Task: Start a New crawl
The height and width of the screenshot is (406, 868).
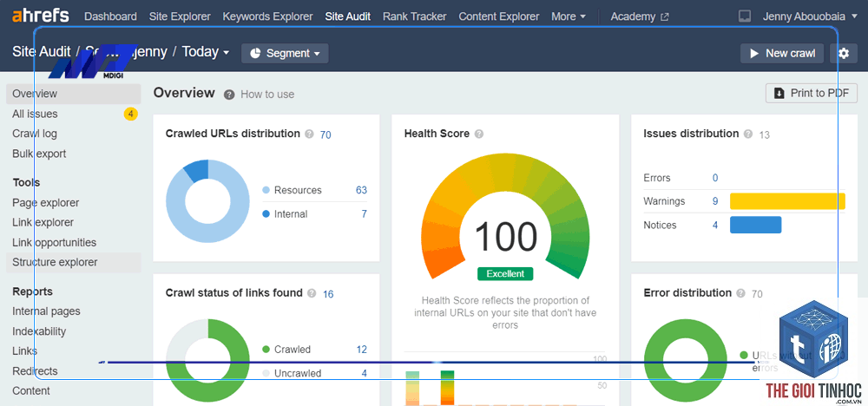Action: coord(782,54)
